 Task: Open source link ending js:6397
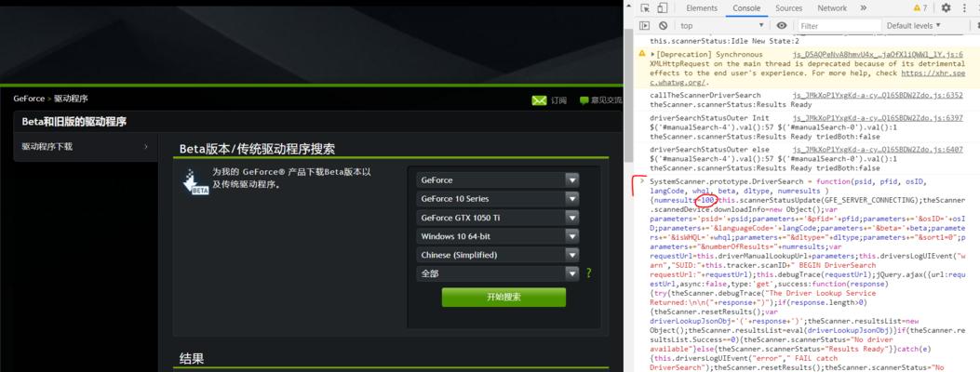pyautogui.click(x=879, y=118)
